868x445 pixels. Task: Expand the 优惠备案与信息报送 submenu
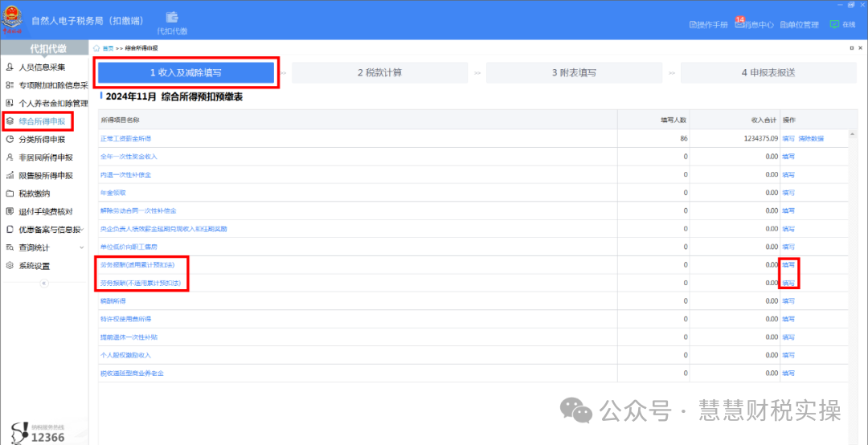(x=83, y=230)
